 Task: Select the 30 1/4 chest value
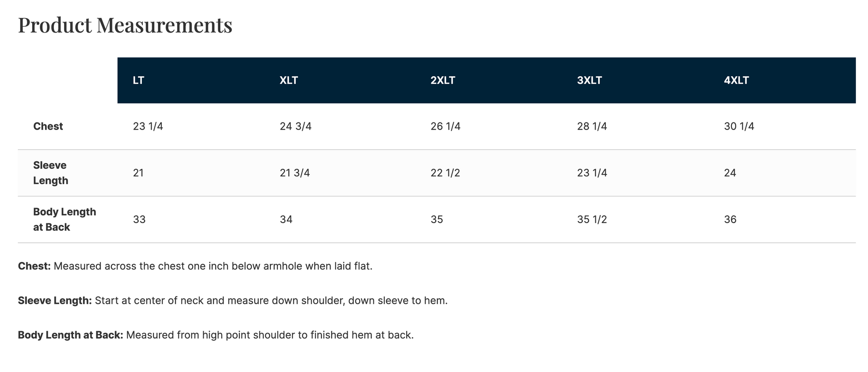(739, 127)
